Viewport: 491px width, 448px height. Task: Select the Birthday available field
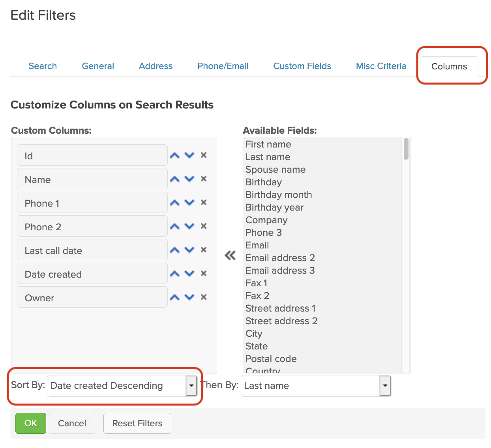click(x=263, y=182)
